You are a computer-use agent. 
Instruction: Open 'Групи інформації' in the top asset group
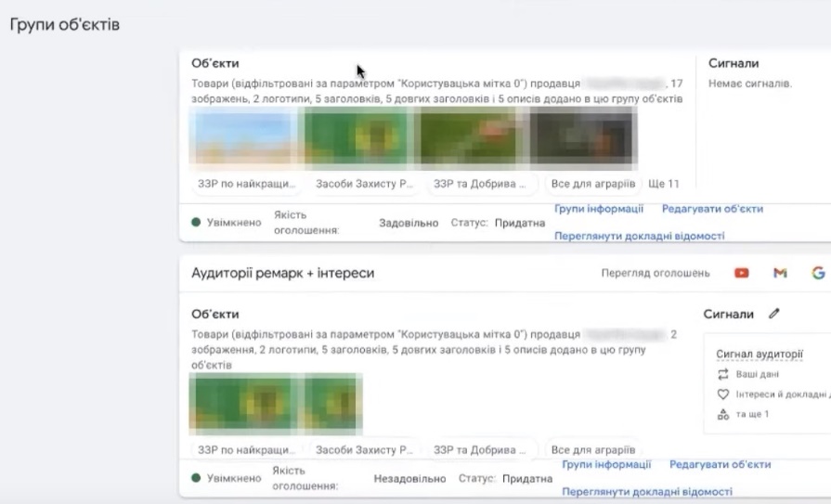point(599,210)
